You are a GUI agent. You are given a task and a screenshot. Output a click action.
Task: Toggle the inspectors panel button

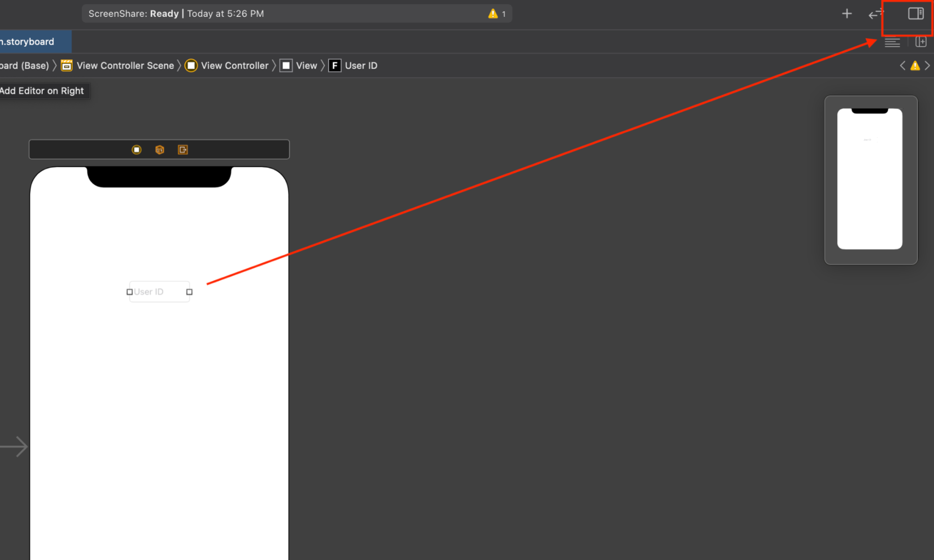click(x=916, y=14)
